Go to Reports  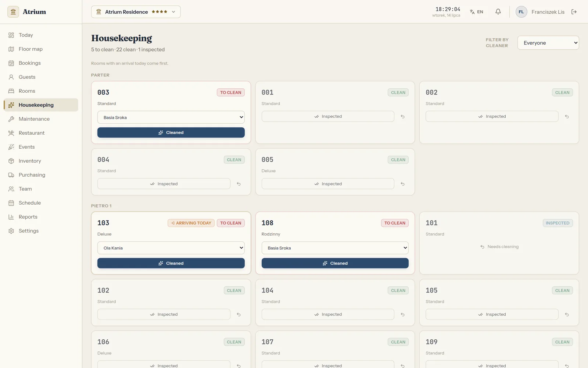coord(41,217)
